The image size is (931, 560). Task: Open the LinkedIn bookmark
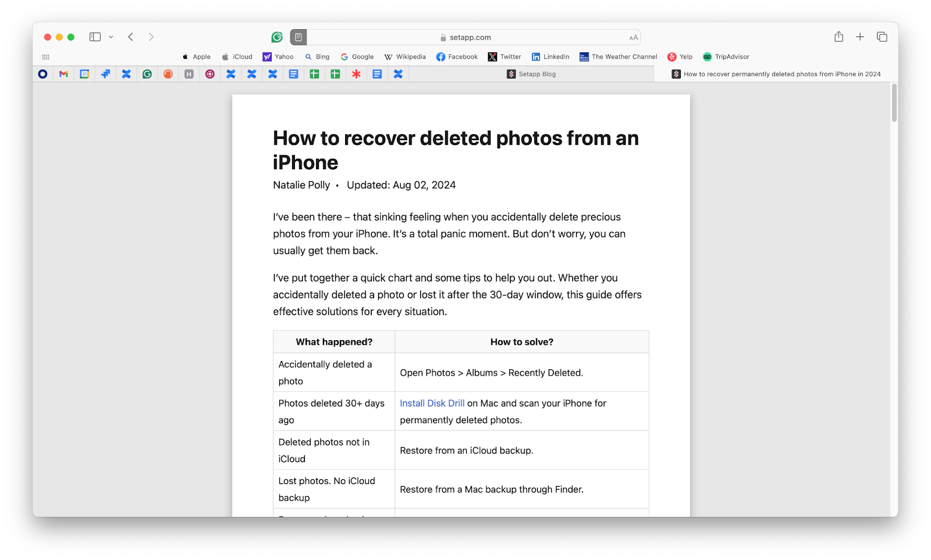coord(550,57)
